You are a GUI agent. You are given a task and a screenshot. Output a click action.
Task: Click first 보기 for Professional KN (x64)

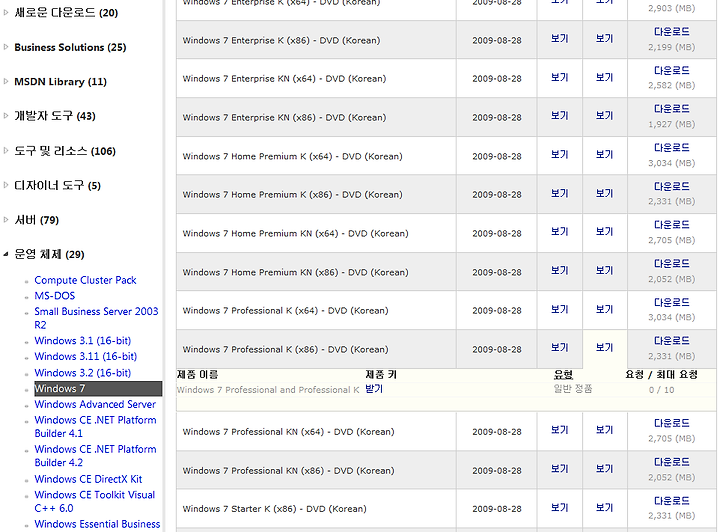pyautogui.click(x=559, y=431)
